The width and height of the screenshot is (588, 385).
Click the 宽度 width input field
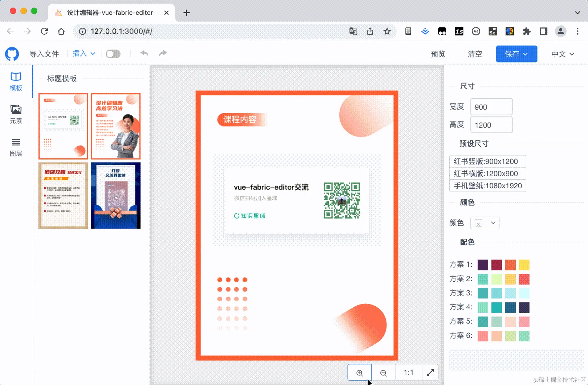(491, 107)
